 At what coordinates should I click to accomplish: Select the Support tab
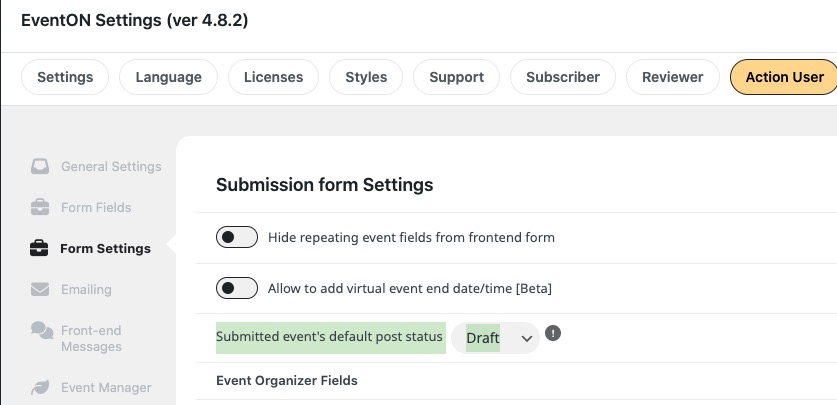coord(456,77)
